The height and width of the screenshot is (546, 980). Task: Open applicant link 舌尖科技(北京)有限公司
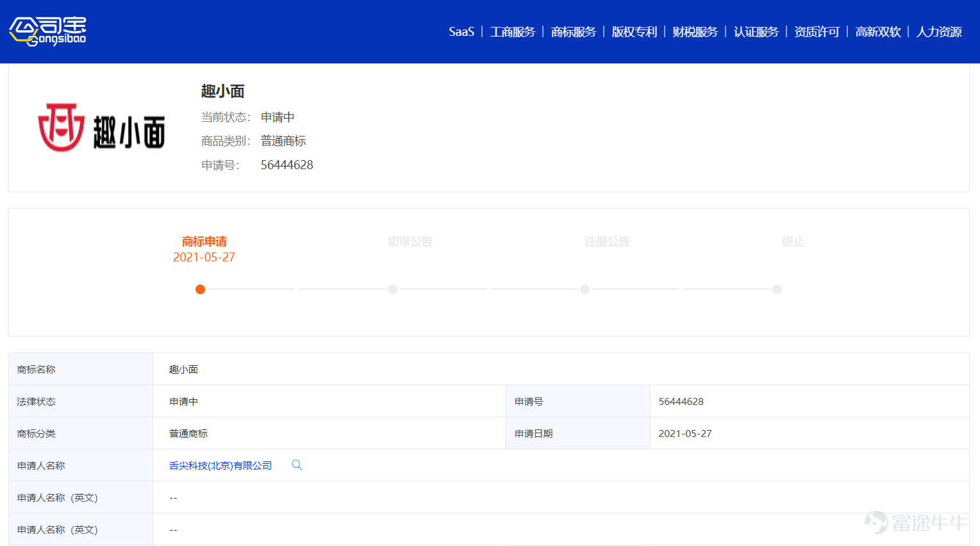pos(220,465)
